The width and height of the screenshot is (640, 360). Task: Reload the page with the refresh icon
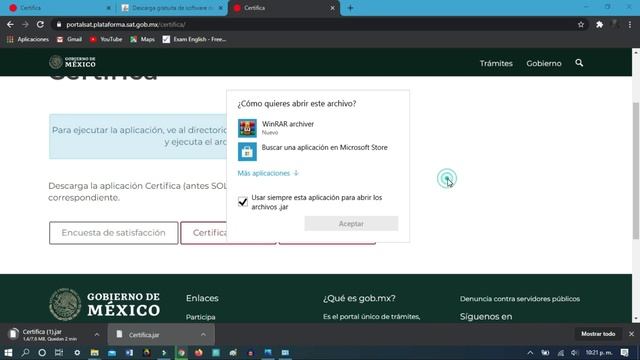point(40,24)
